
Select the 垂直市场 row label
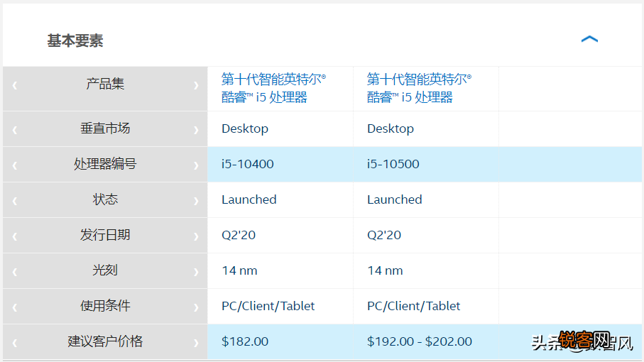click(105, 128)
